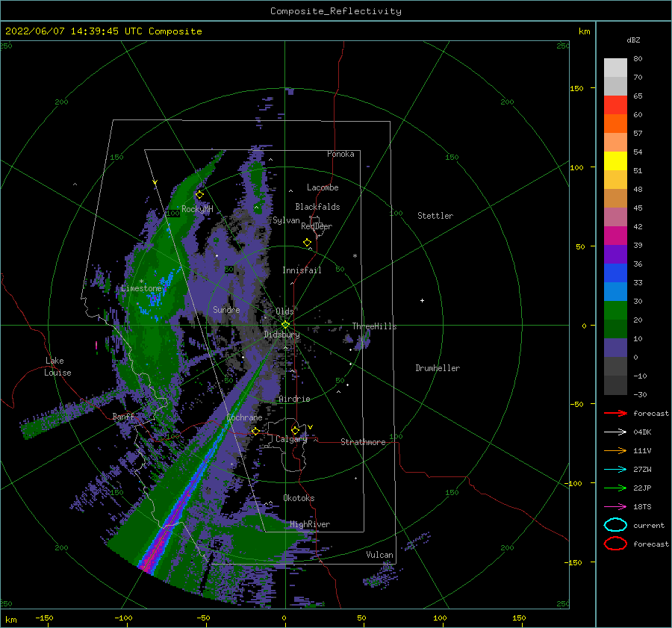The height and width of the screenshot is (628, 672).
Task: Click the Strathmore label
Action: (x=363, y=442)
